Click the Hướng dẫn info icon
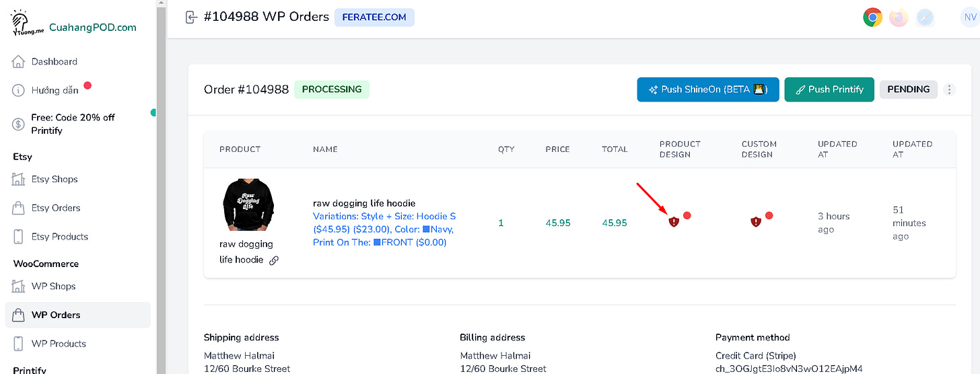 coord(19,90)
